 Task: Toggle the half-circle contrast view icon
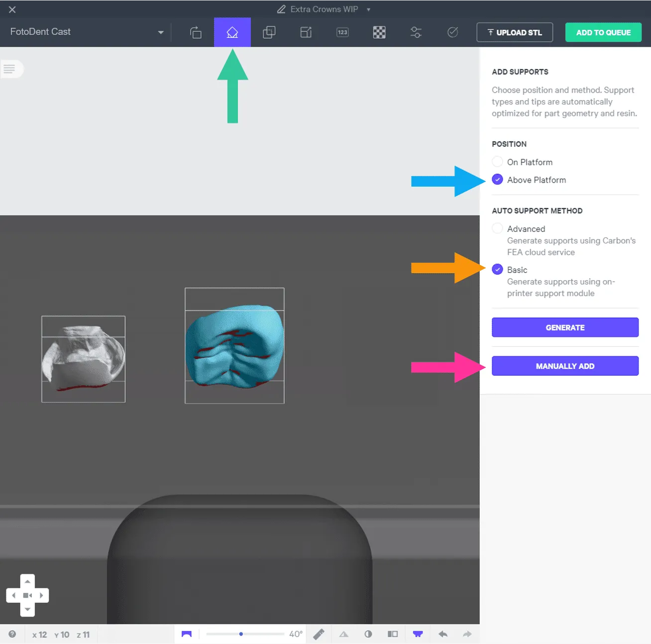[x=368, y=634]
